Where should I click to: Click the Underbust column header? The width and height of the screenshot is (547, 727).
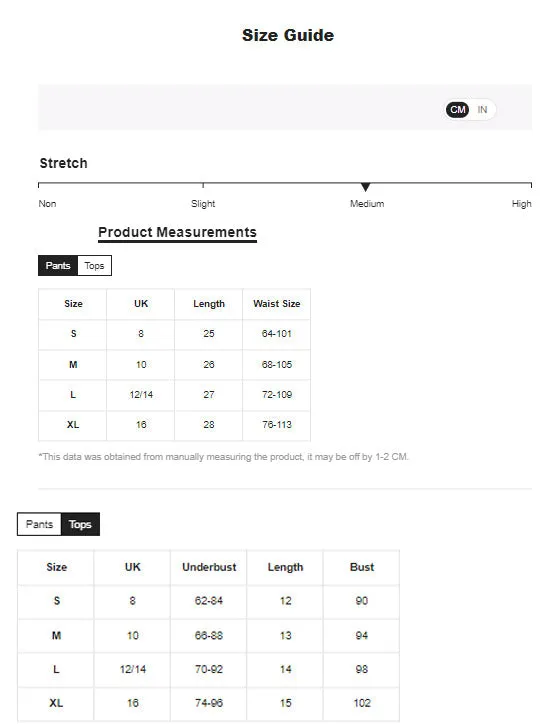pyautogui.click(x=209, y=567)
